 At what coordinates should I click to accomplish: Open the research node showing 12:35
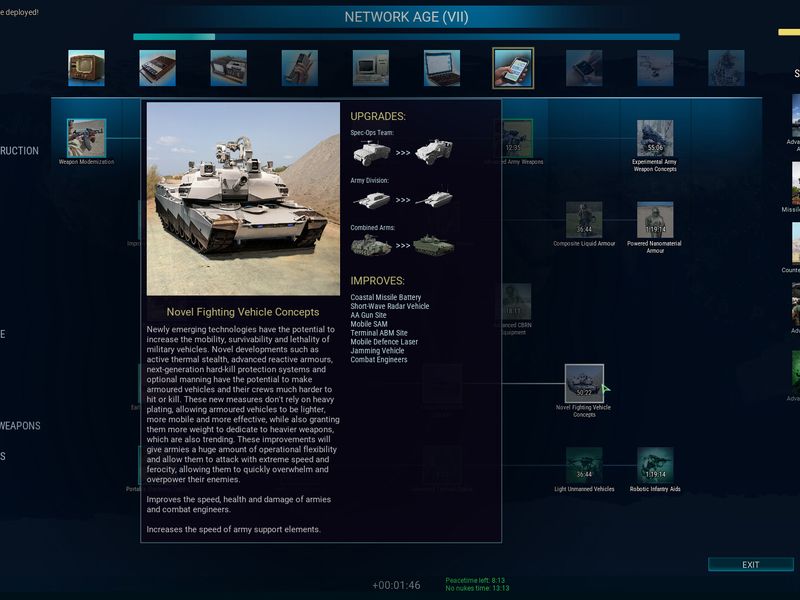click(x=517, y=138)
